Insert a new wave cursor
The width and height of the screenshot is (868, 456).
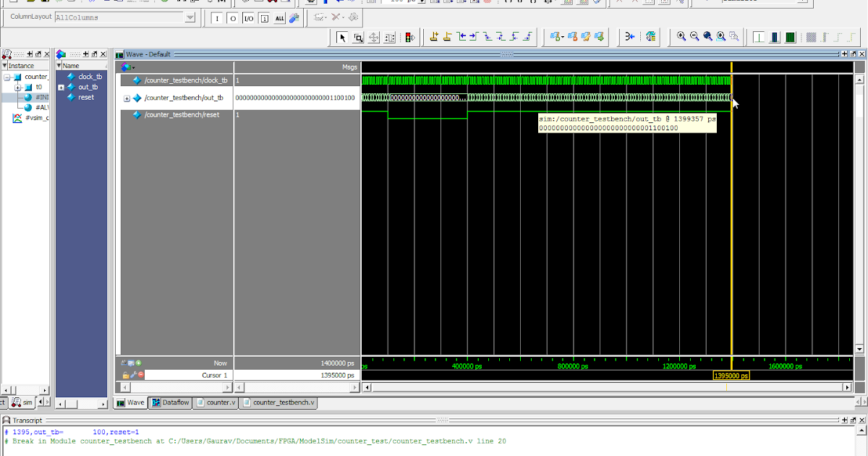434,37
